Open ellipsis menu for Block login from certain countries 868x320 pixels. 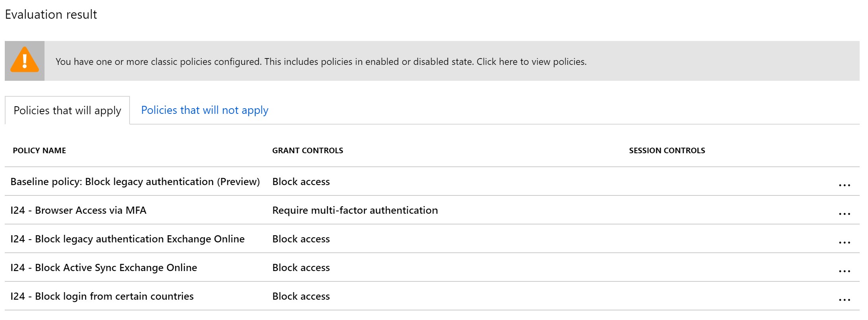844,299
